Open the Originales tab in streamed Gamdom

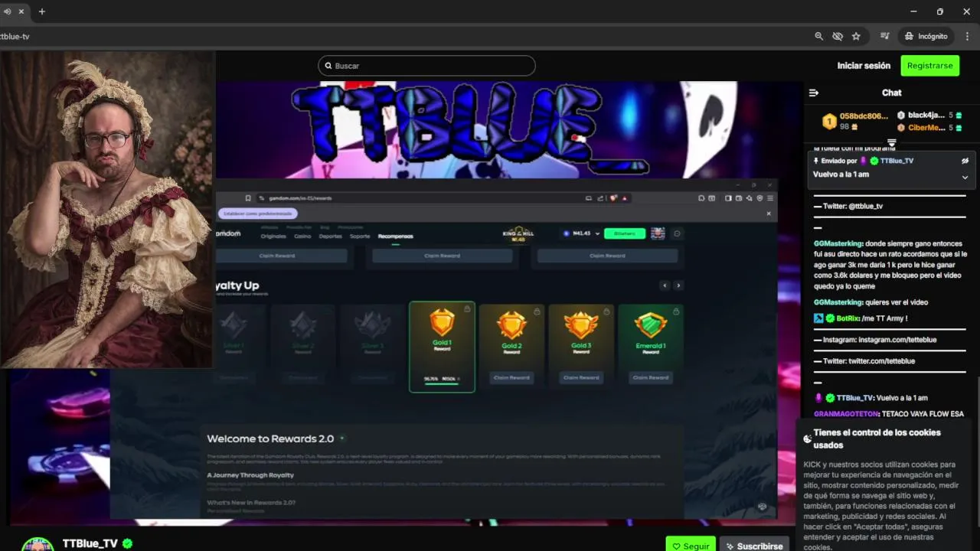click(273, 236)
